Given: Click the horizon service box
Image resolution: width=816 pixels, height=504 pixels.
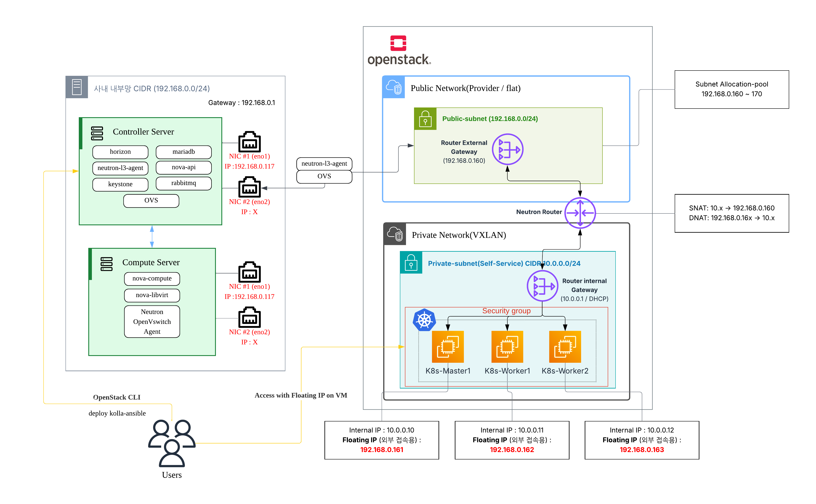Looking at the screenshot, I should coord(120,152).
